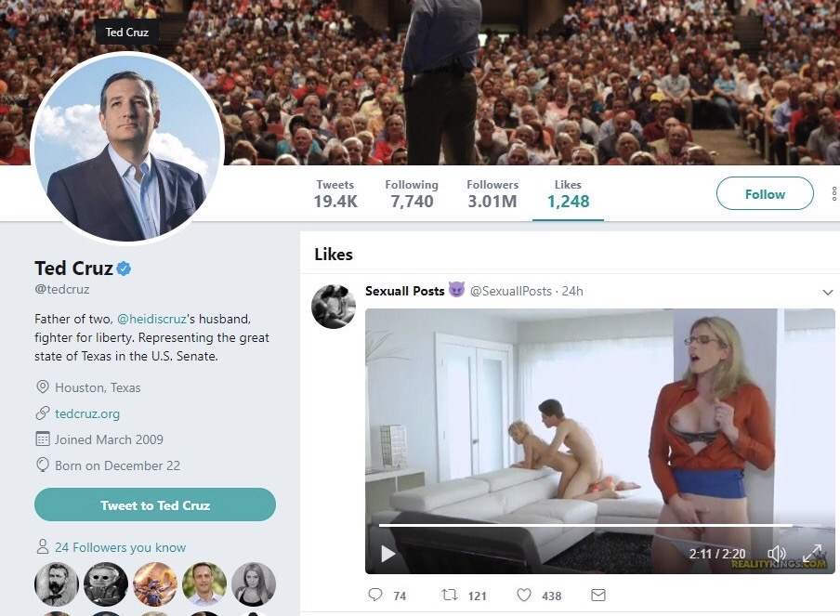The image size is (840, 616).
Task: Click the people icon beside Followers you know
Action: click(42, 547)
